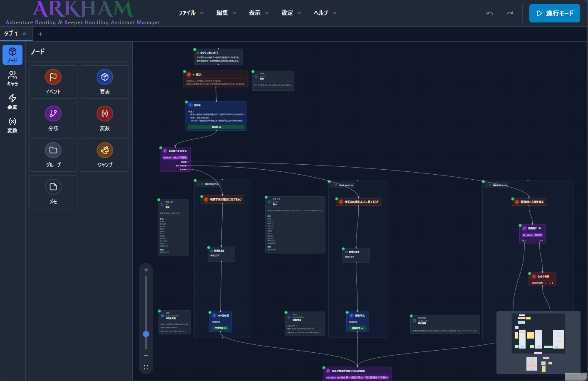The width and height of the screenshot is (588, 381).
Task: Zoom out with the minus below the slider
Action: [146, 356]
